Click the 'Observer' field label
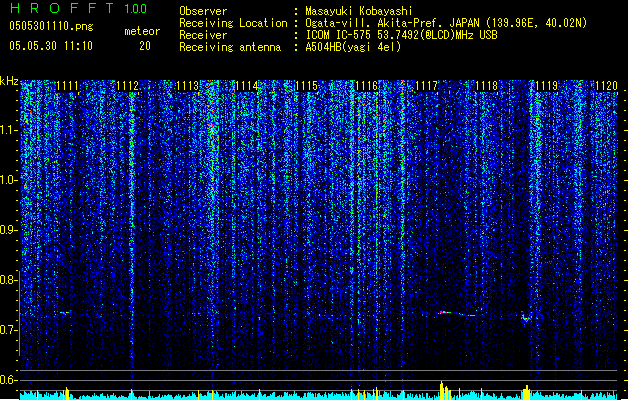 coord(203,11)
